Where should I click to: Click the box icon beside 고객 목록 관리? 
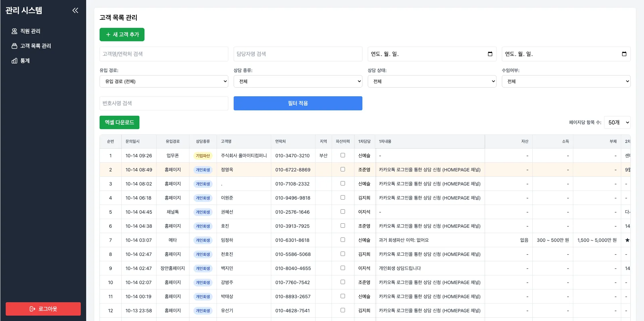[14, 46]
